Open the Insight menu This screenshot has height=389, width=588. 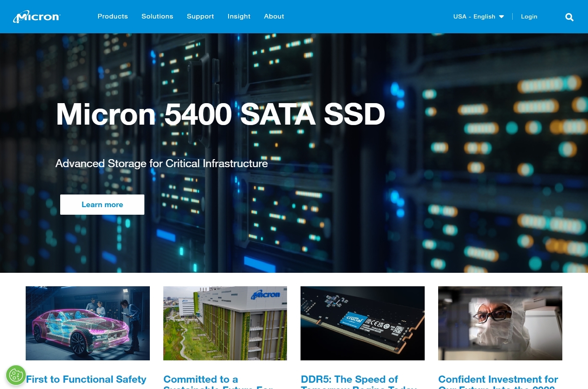[239, 16]
